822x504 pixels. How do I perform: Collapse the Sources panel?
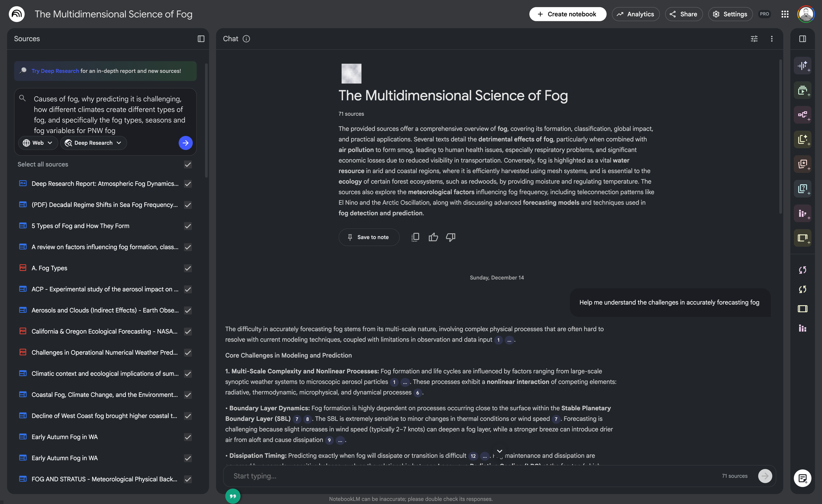point(201,39)
